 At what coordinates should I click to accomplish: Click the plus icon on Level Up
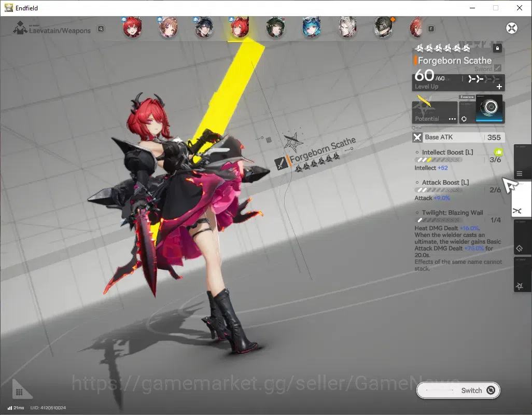tap(499, 87)
